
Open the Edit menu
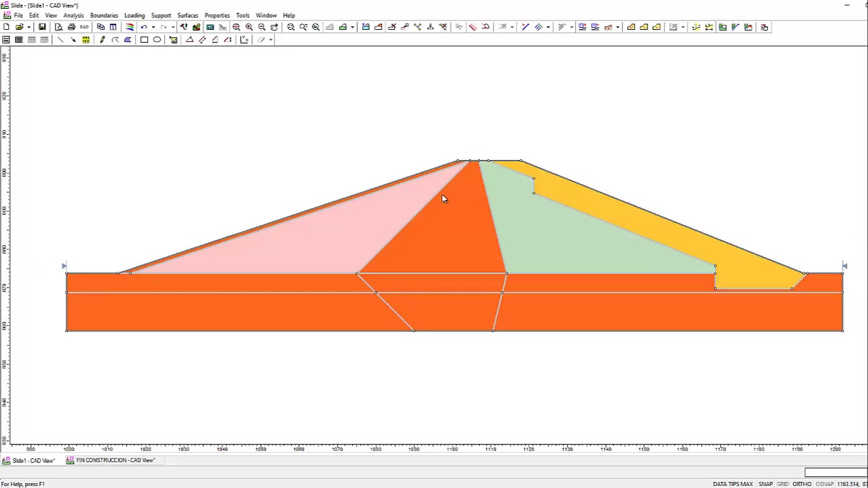click(34, 15)
